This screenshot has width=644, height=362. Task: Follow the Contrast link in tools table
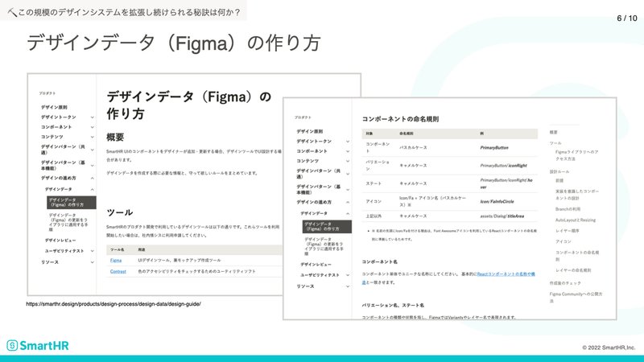click(x=118, y=272)
